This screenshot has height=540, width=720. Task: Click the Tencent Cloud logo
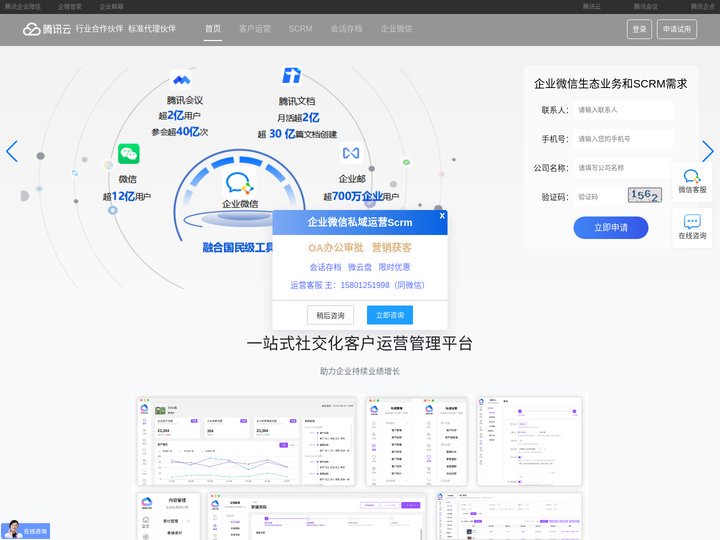click(47, 29)
